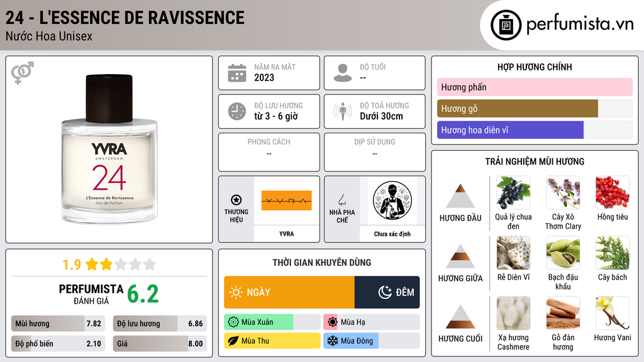Open the Hồng tiêu note image
This screenshot has height=362, width=644.
pos(613,193)
